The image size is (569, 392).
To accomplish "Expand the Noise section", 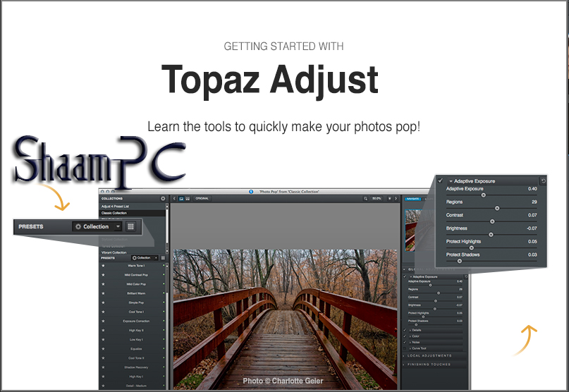I will point(410,342).
